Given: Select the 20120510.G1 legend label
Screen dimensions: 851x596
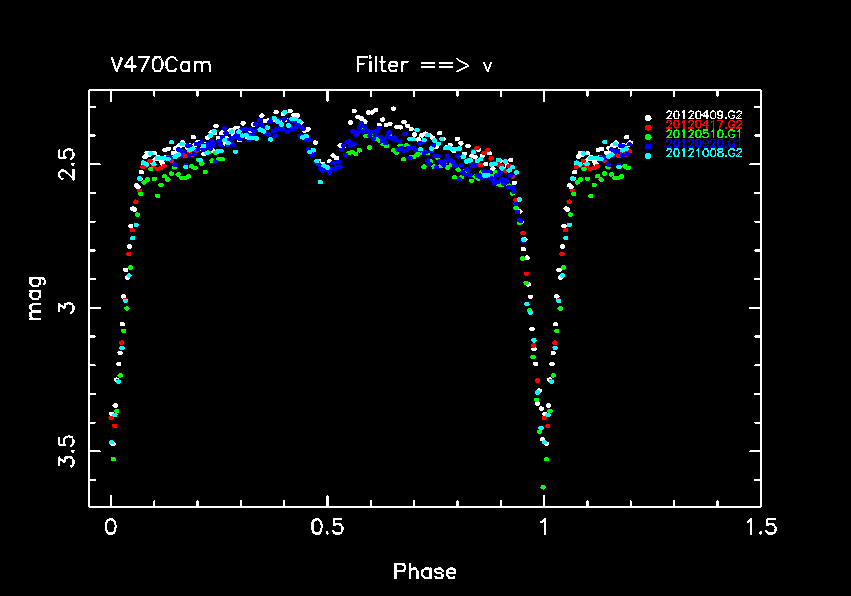Looking at the screenshot, I should 704,135.
